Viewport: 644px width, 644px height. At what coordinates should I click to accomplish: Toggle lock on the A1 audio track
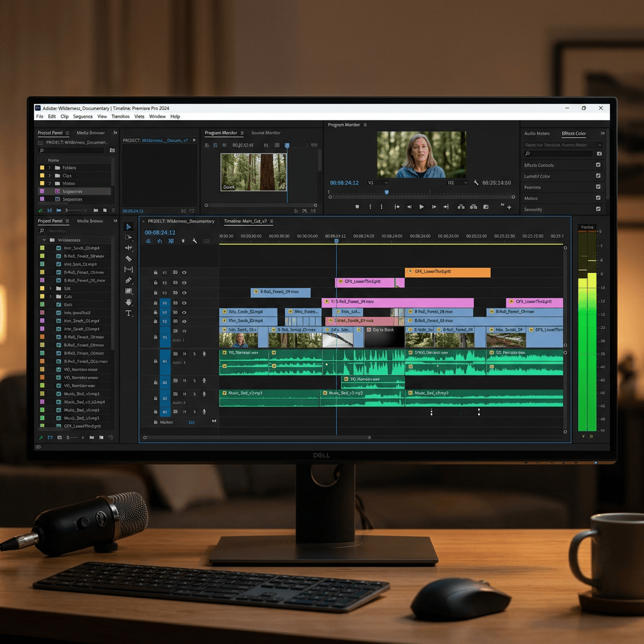(x=156, y=361)
